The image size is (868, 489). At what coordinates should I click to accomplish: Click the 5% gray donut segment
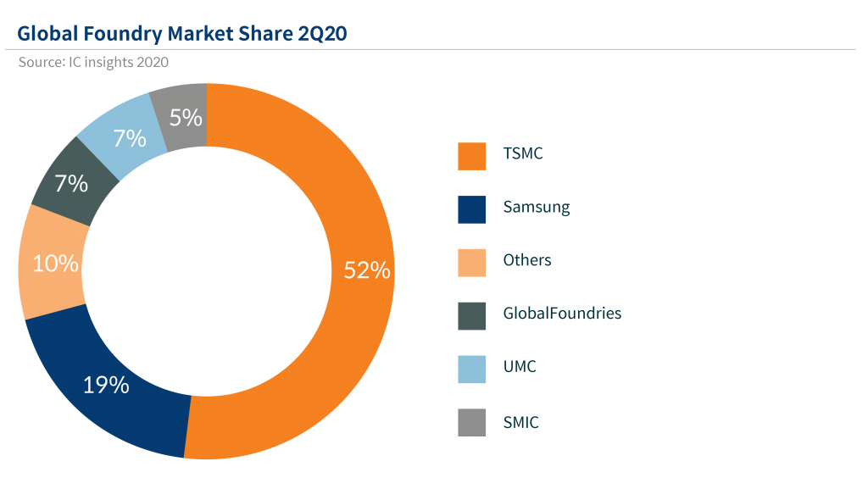coord(185,117)
